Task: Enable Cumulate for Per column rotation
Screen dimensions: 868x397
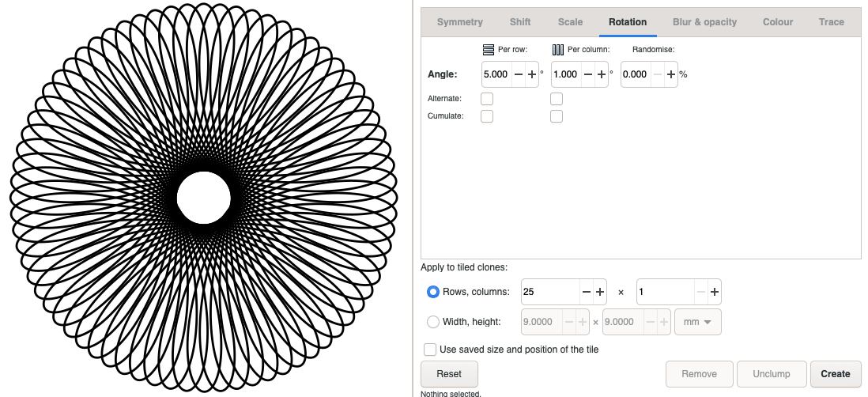Action: pyautogui.click(x=557, y=116)
